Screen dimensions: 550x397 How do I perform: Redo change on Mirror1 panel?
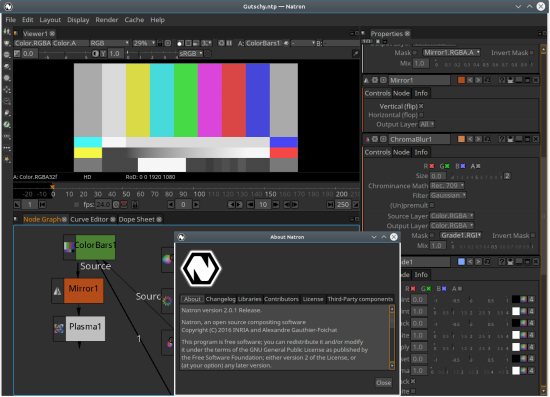[x=478, y=80]
